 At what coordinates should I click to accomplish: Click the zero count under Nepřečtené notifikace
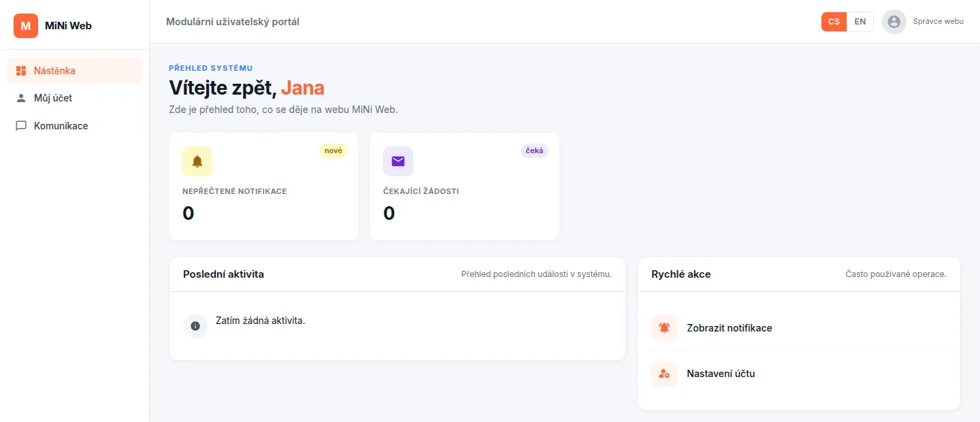pos(189,214)
